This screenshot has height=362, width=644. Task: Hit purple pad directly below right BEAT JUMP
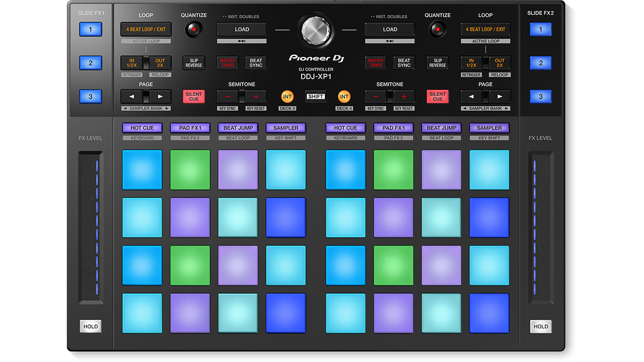[x=441, y=170]
